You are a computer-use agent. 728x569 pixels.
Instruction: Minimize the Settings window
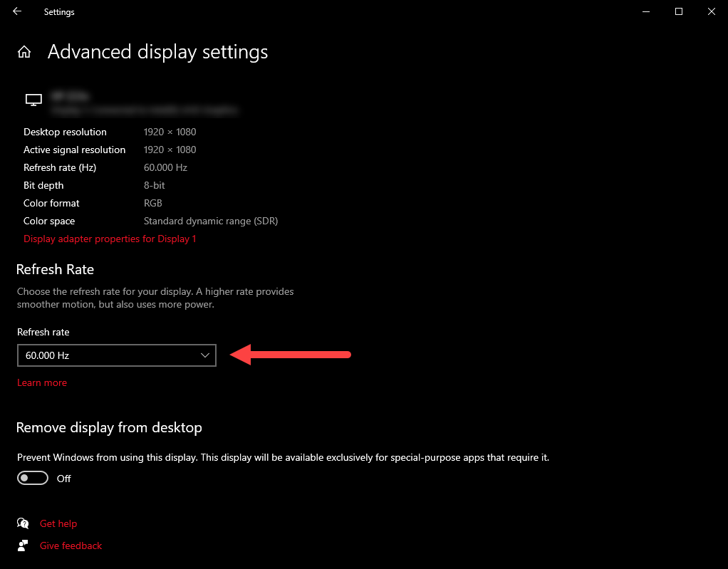pos(646,12)
